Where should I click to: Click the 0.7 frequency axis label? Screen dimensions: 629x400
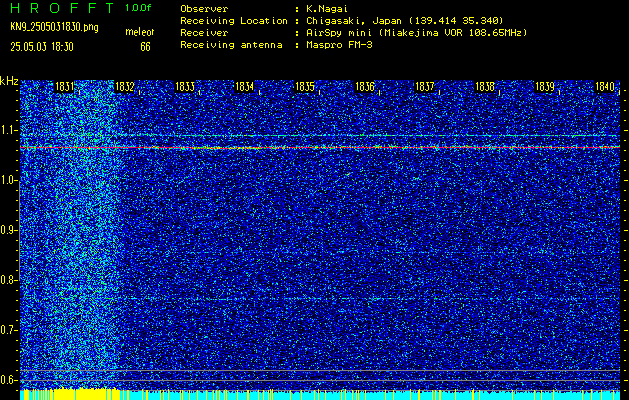tap(8, 330)
